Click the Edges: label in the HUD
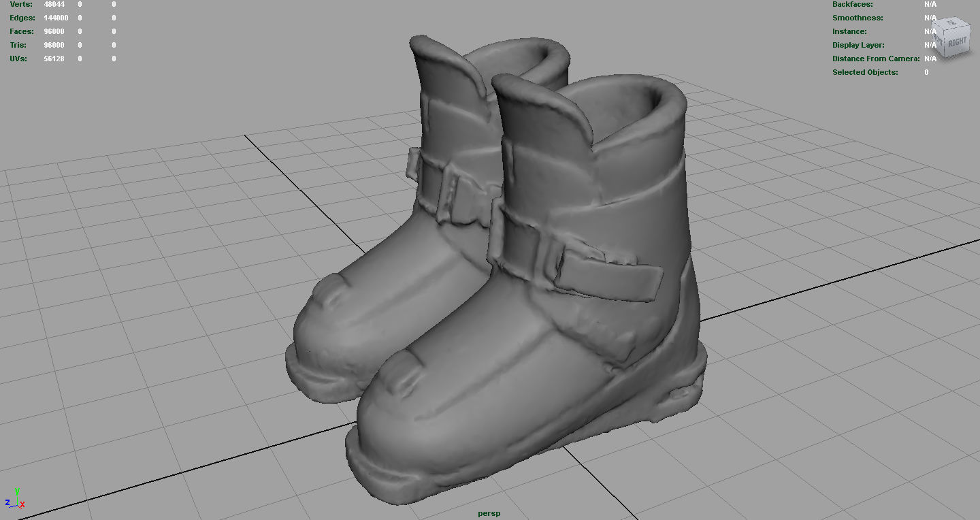This screenshot has height=520, width=980. (22, 18)
